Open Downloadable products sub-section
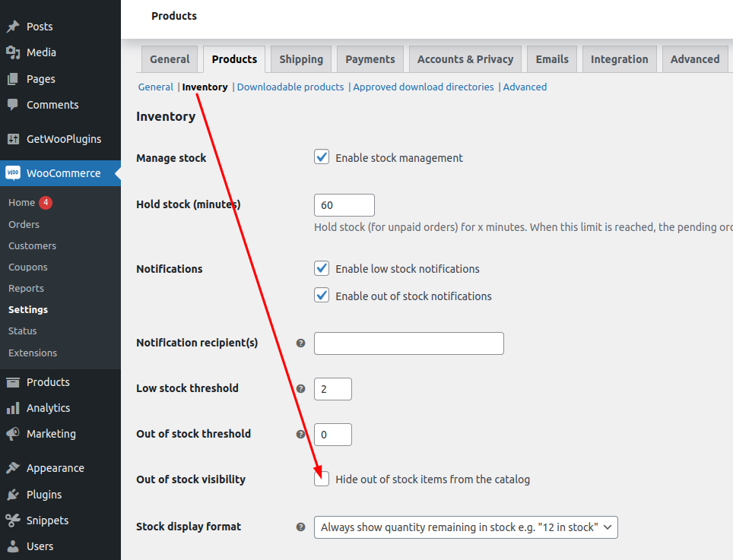 tap(290, 87)
